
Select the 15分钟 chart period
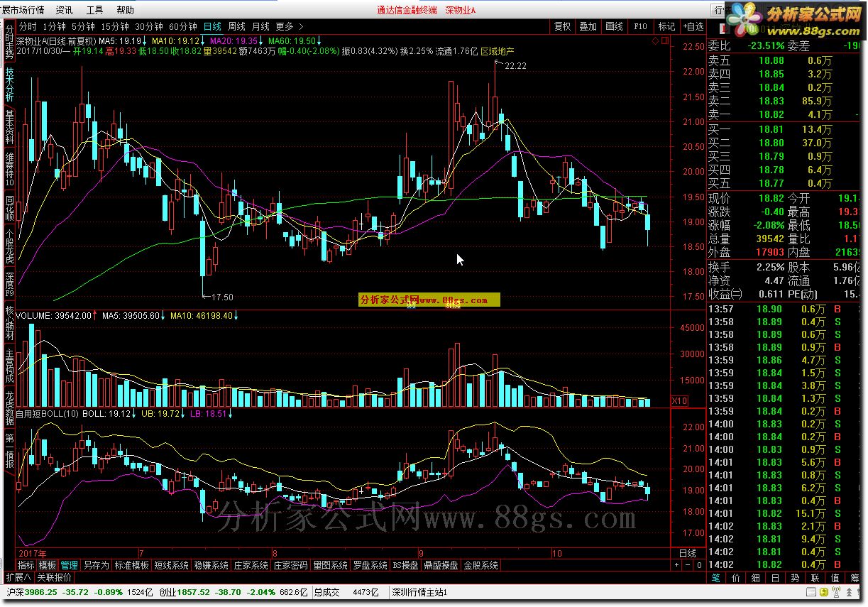tap(115, 26)
